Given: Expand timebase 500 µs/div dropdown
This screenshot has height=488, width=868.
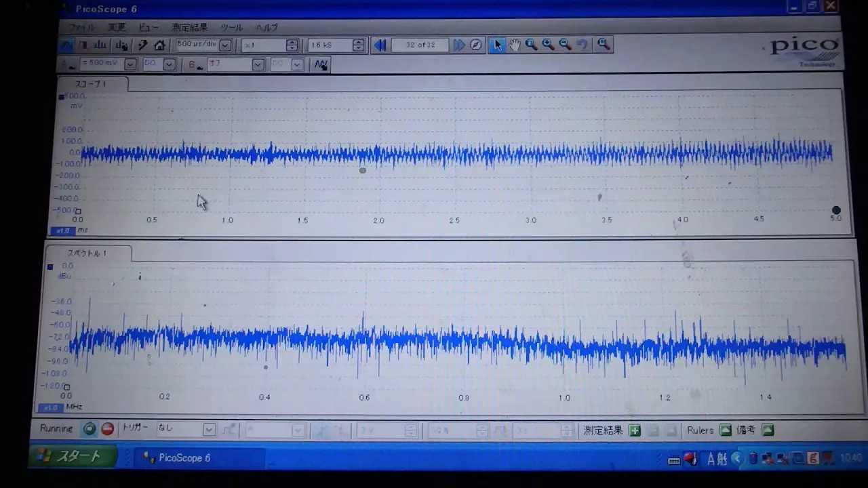Looking at the screenshot, I should click(225, 45).
